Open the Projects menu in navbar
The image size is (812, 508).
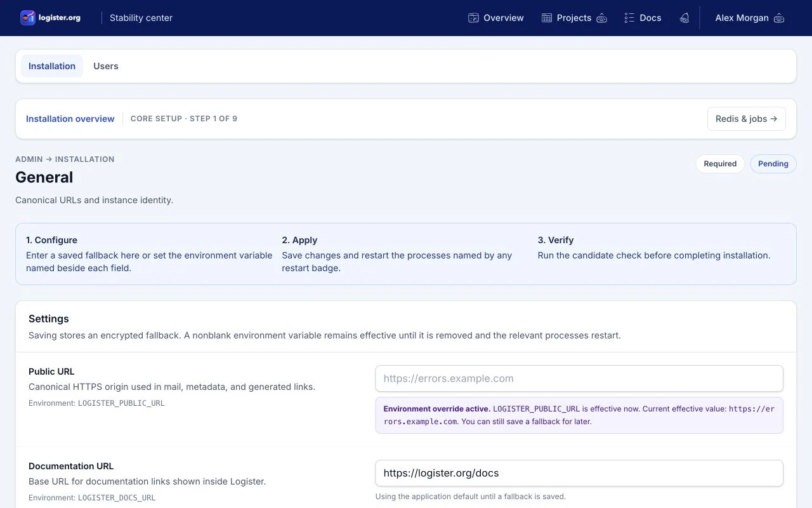pyautogui.click(x=574, y=18)
